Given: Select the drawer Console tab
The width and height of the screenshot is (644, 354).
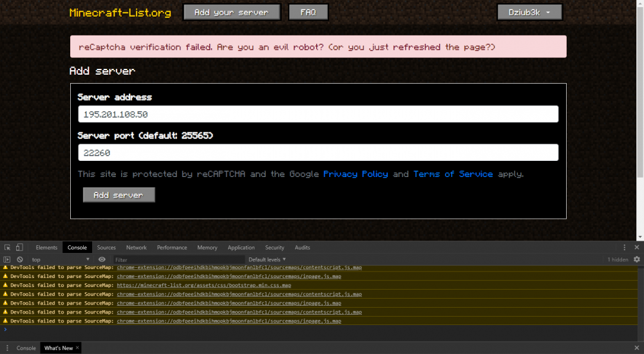Looking at the screenshot, I should [x=26, y=348].
